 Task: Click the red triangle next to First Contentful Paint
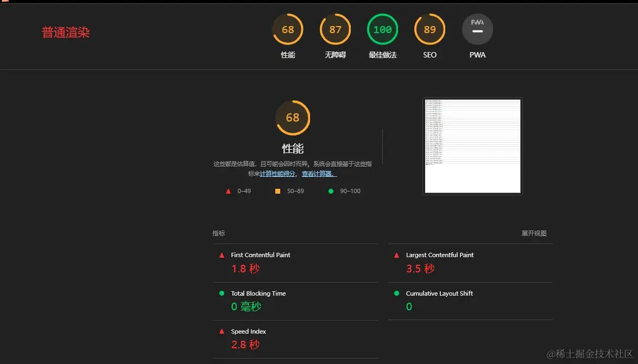222,256
